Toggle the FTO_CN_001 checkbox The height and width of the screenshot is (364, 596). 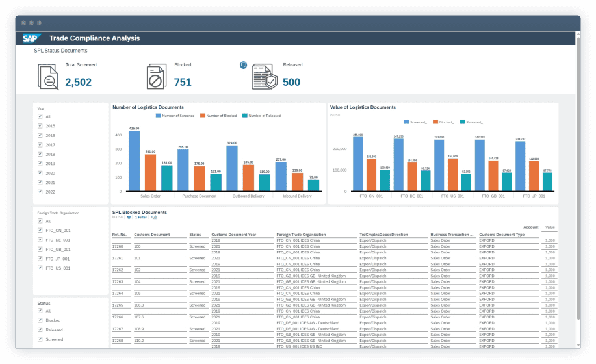(x=40, y=230)
